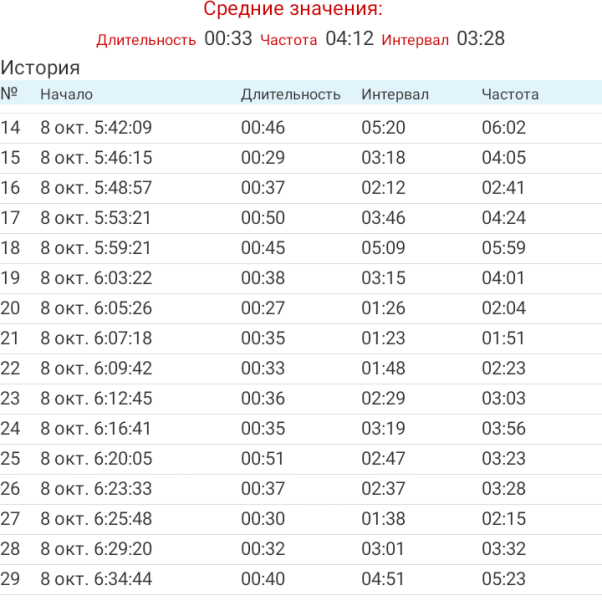Select frequency 03:03 in row 23
The width and height of the screenshot is (602, 600).
(504, 398)
